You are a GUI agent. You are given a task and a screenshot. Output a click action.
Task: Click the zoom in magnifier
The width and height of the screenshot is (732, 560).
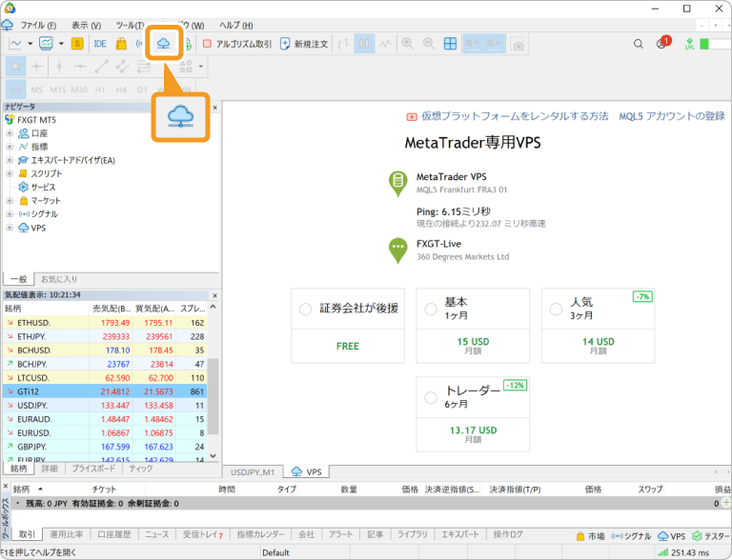click(408, 44)
